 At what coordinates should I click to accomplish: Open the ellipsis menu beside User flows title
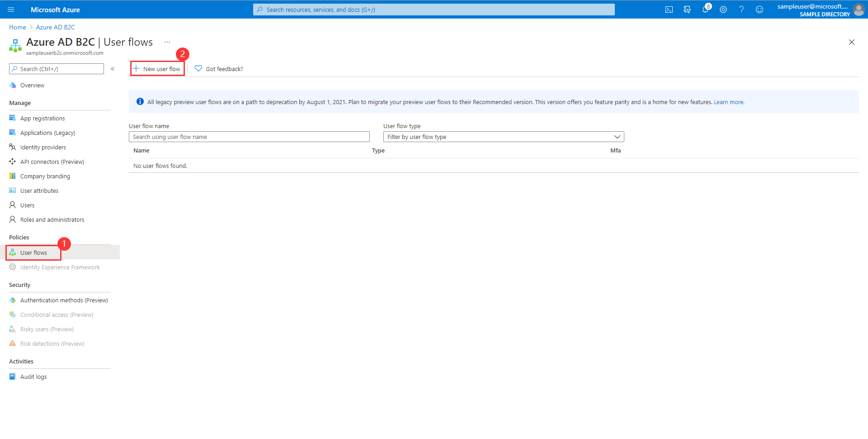(167, 42)
